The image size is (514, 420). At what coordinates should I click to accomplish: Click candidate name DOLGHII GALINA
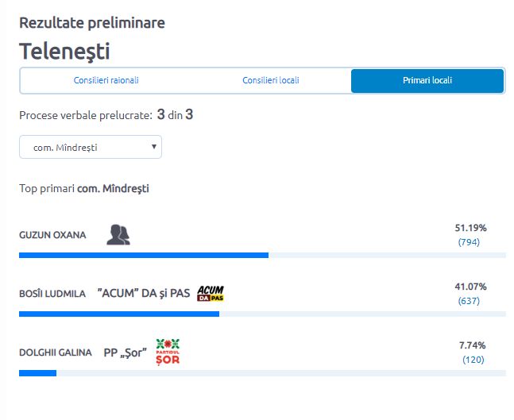point(56,353)
